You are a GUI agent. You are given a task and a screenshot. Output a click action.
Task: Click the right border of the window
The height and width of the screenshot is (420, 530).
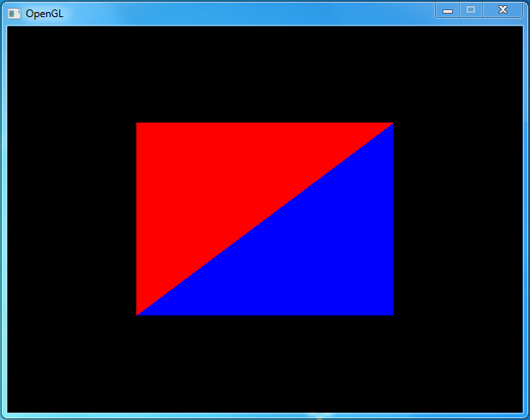click(526, 219)
